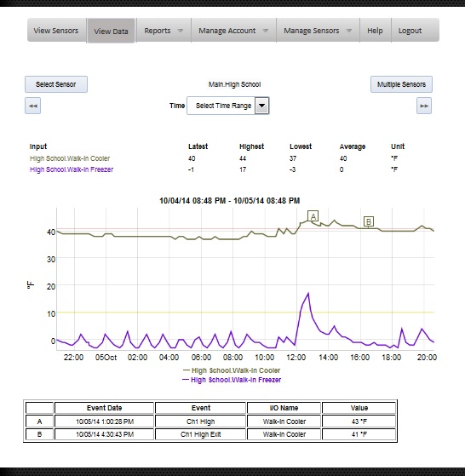The height and width of the screenshot is (476, 465).
Task: Click the freezer temperature peak on the chart
Action: coord(308,293)
